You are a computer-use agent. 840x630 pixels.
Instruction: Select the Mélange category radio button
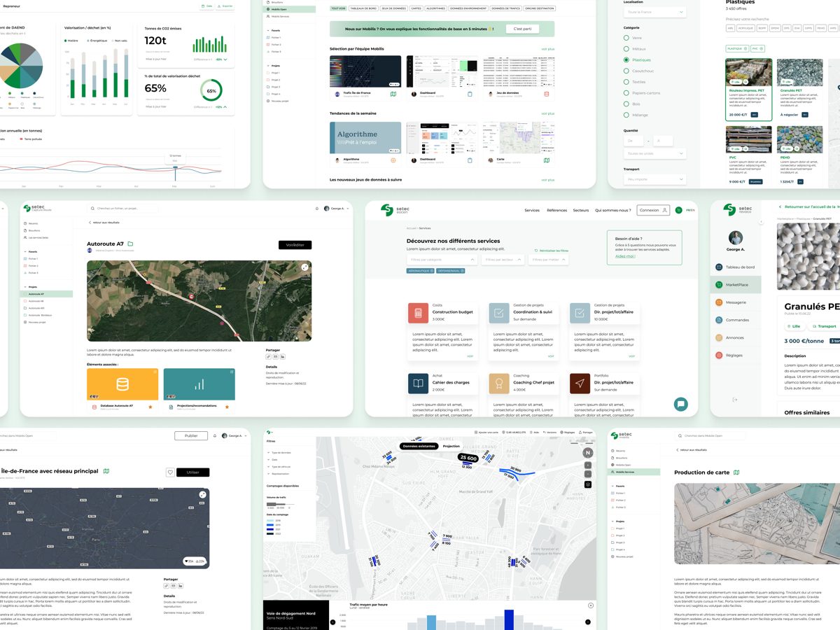[x=626, y=115]
